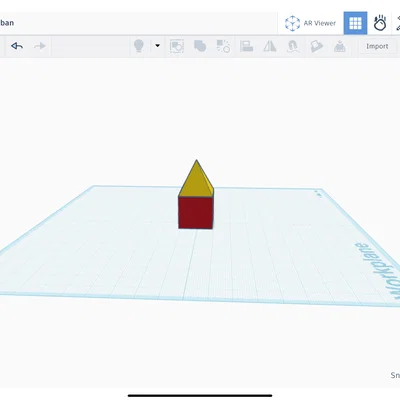Viewport: 400px width, 400px height.
Task: Select the red box on the workplane
Action: [x=196, y=213]
